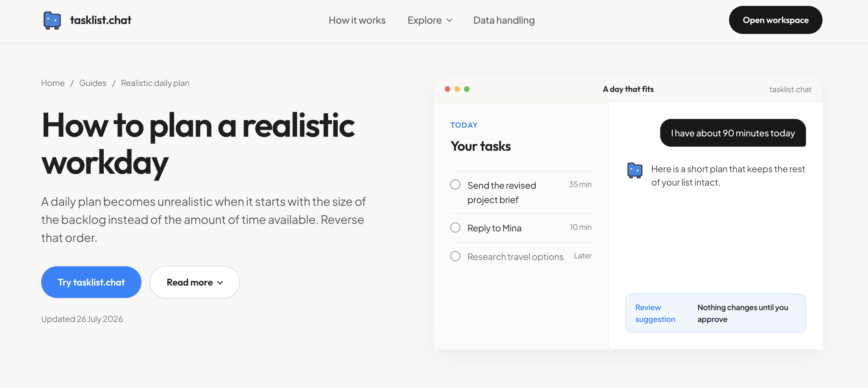The height and width of the screenshot is (388, 868).
Task: Click 'Research travel options' task text
Action: 515,257
